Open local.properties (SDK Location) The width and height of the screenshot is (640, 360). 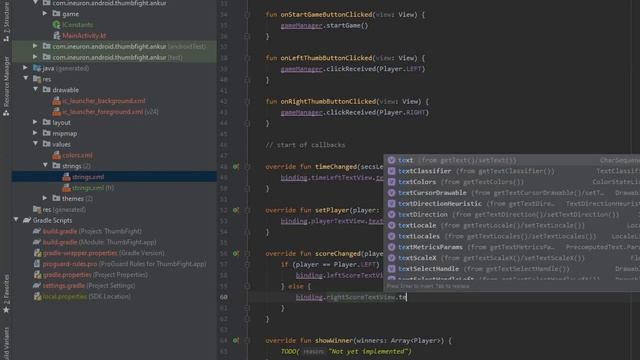(87, 297)
